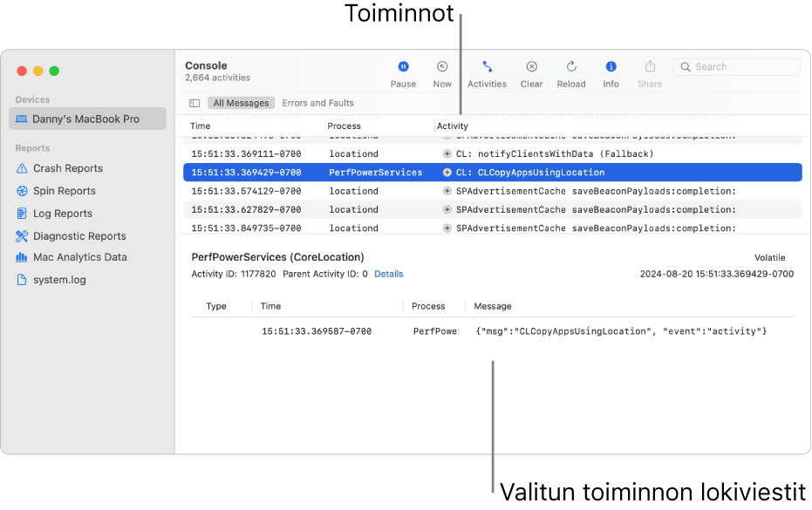Select the PerfPowerServices process row
The image size is (812, 510).
(x=493, y=173)
